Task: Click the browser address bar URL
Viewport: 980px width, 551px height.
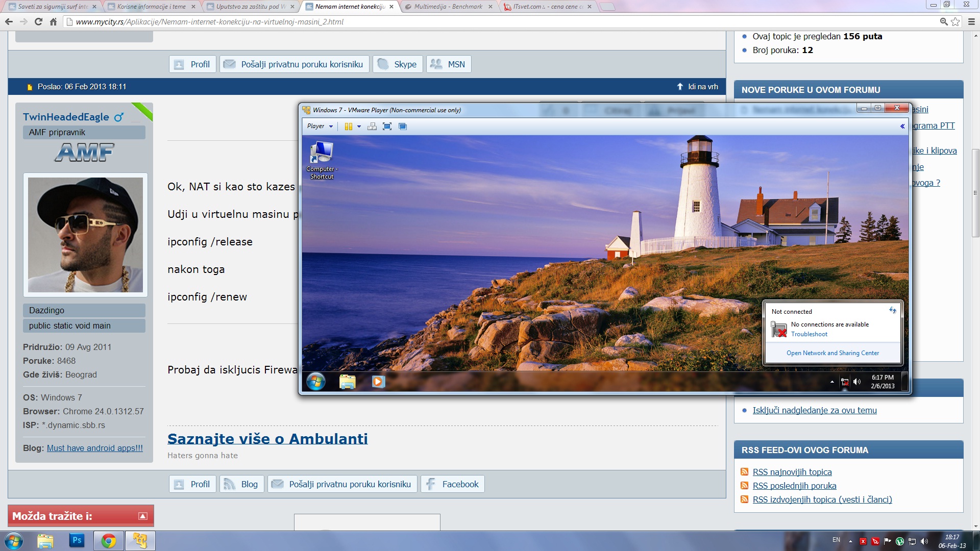Action: pos(209,22)
